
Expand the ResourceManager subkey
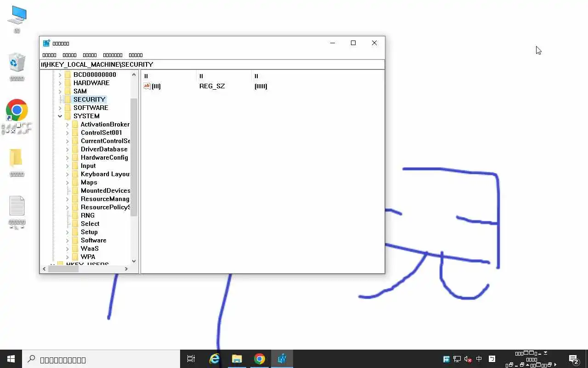pyautogui.click(x=67, y=199)
